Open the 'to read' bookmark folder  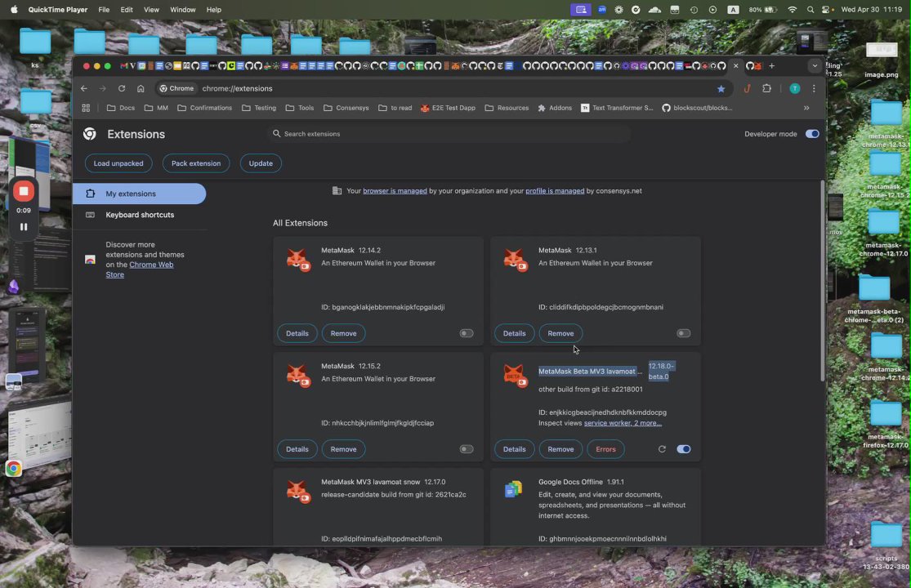[x=395, y=108]
